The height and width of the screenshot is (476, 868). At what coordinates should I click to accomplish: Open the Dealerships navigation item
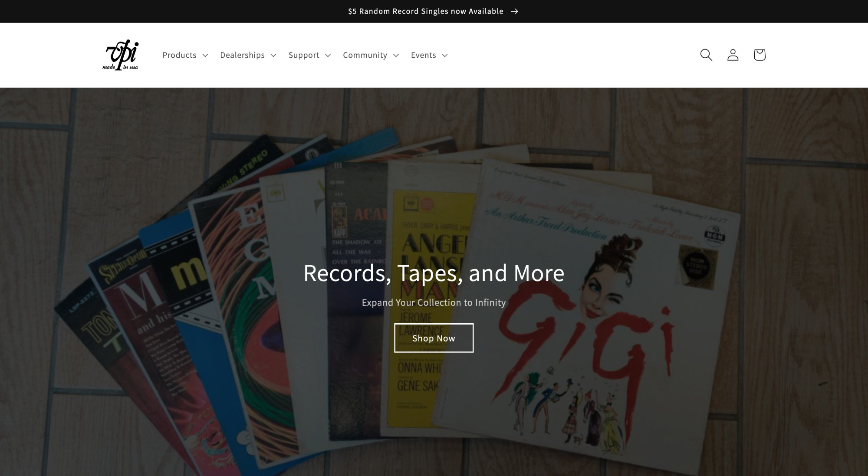(248, 55)
